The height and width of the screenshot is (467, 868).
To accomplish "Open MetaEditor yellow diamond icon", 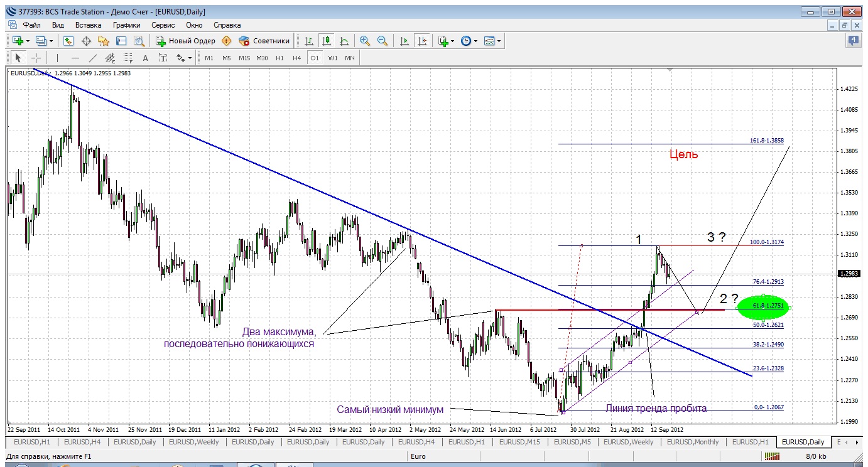I will coord(227,41).
